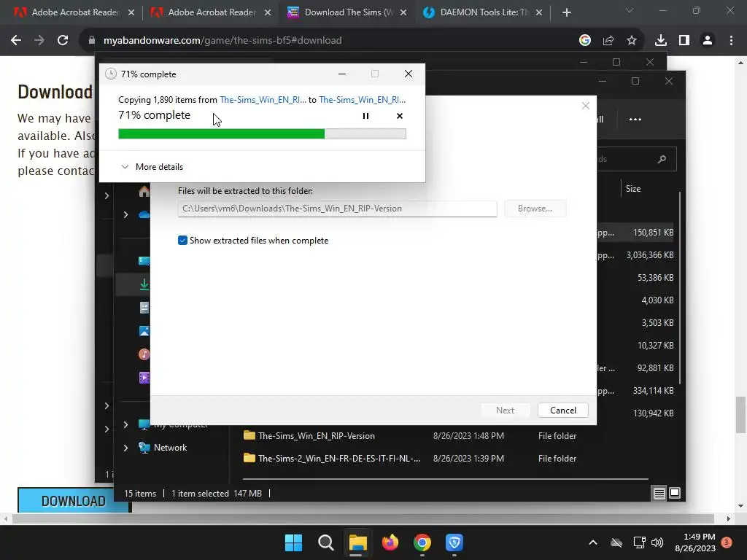Click the DOWNLOAD button on webpage
The image size is (747, 560).
click(x=74, y=501)
